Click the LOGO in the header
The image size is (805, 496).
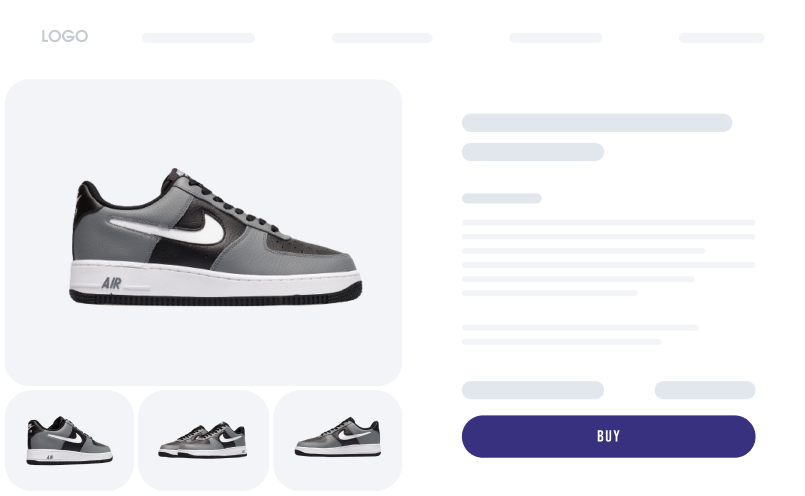(65, 36)
